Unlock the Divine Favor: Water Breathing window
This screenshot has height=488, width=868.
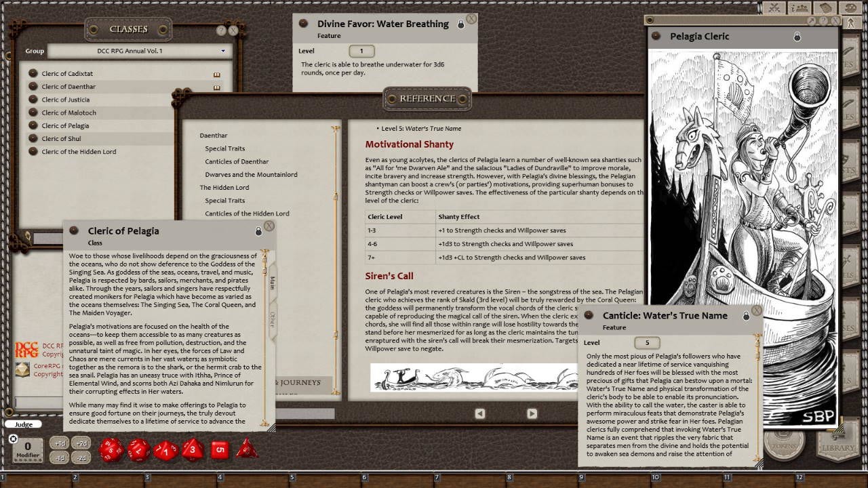coord(460,23)
